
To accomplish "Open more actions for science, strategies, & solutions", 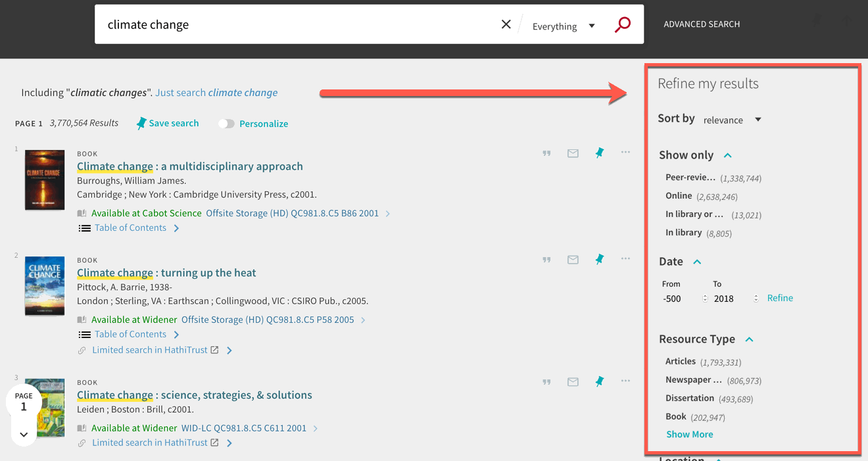I will click(625, 381).
